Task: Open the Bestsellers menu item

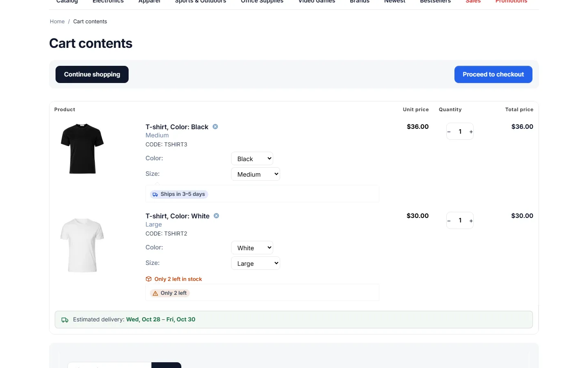Action: pos(435,1)
